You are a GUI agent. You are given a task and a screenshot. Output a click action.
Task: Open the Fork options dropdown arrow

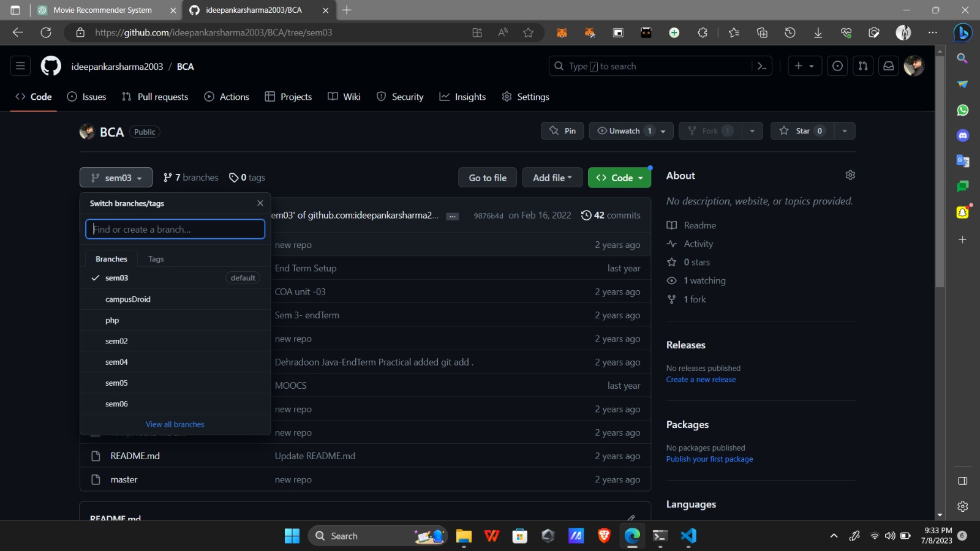click(x=752, y=131)
